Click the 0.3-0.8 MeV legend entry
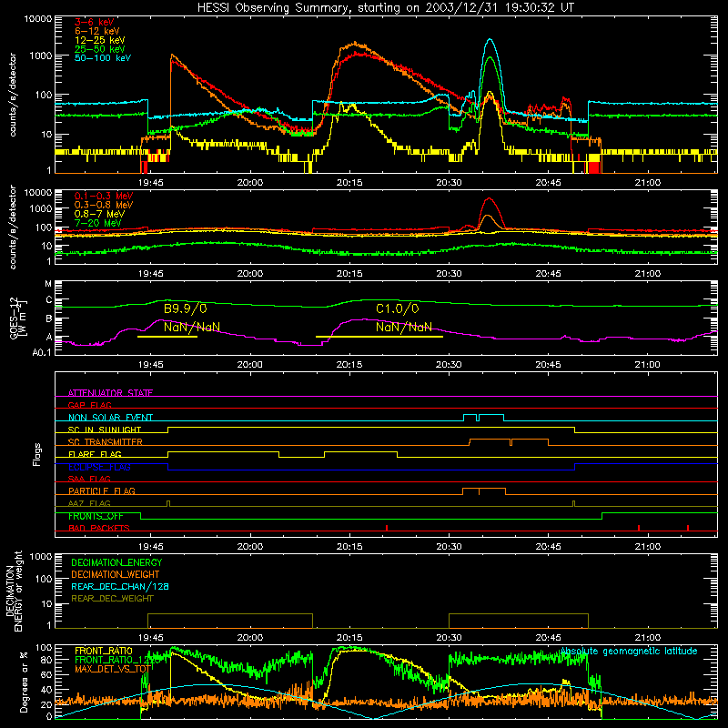The width and height of the screenshot is (728, 728). 104,205
